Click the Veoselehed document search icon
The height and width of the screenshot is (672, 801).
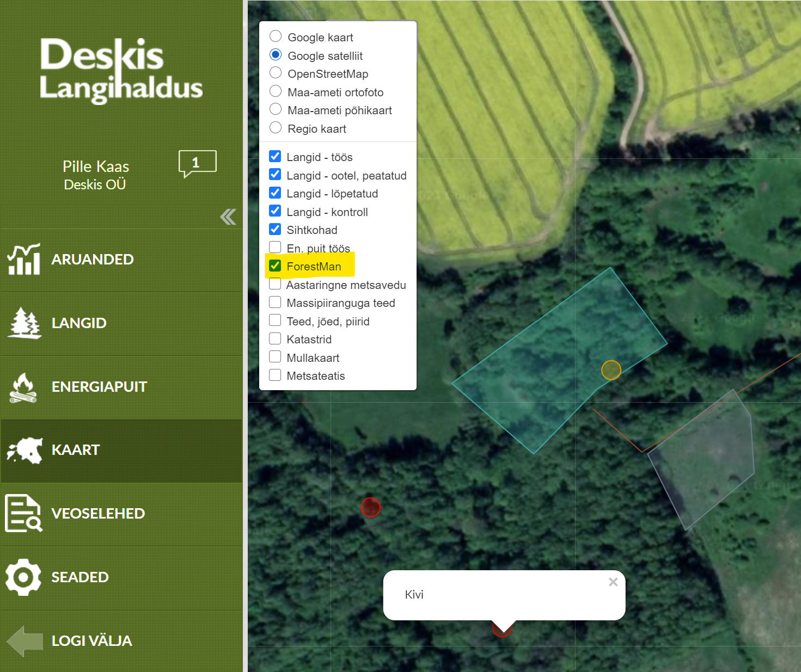[x=23, y=513]
